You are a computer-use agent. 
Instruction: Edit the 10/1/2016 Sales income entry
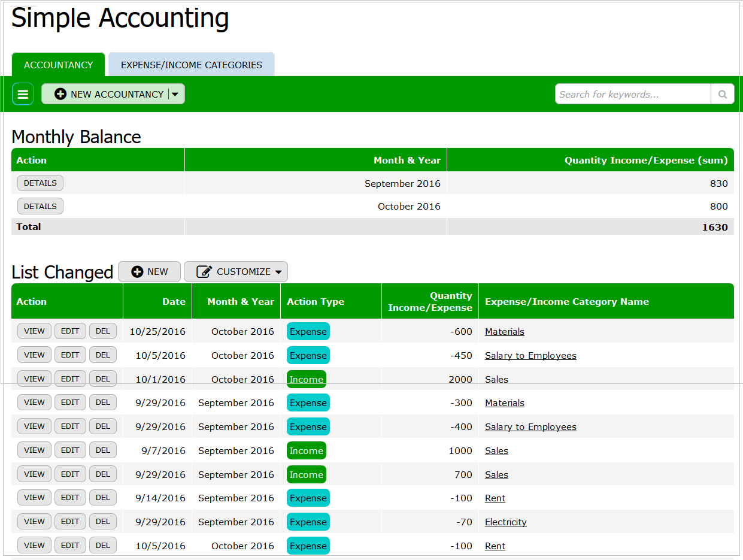(x=70, y=379)
